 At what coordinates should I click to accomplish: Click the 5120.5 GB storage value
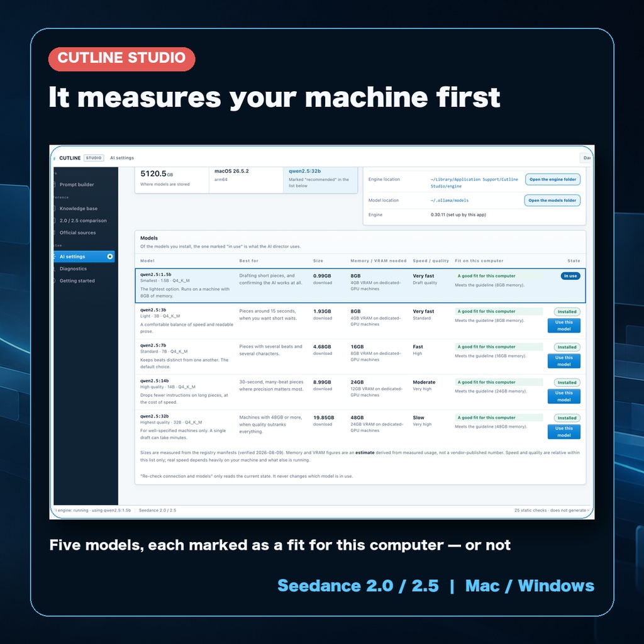[x=157, y=174]
